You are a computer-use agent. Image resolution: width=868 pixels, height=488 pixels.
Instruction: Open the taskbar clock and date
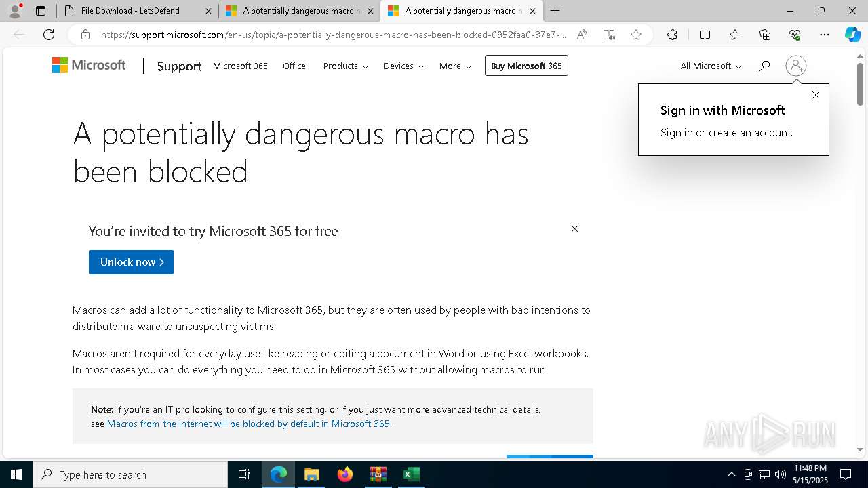(810, 474)
